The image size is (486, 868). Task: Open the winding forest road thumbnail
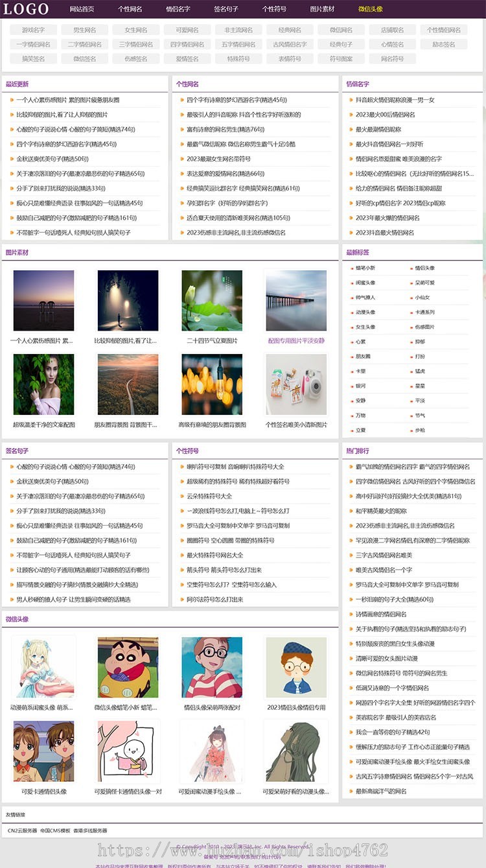point(128,384)
